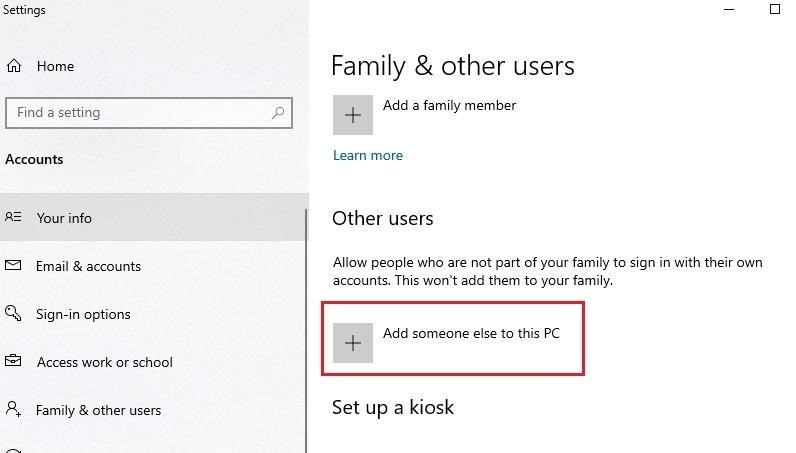Select Access work or school
796x453 pixels.
[104, 362]
